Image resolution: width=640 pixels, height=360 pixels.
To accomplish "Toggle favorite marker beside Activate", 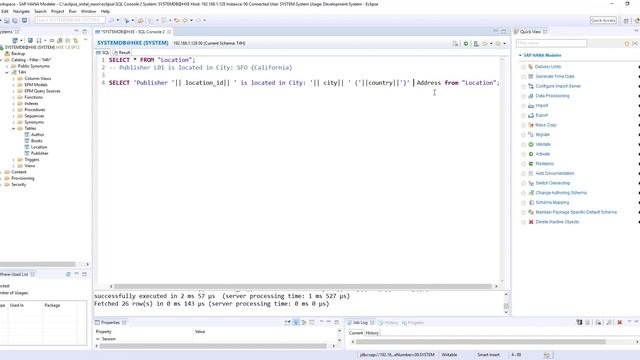I will click(524, 154).
